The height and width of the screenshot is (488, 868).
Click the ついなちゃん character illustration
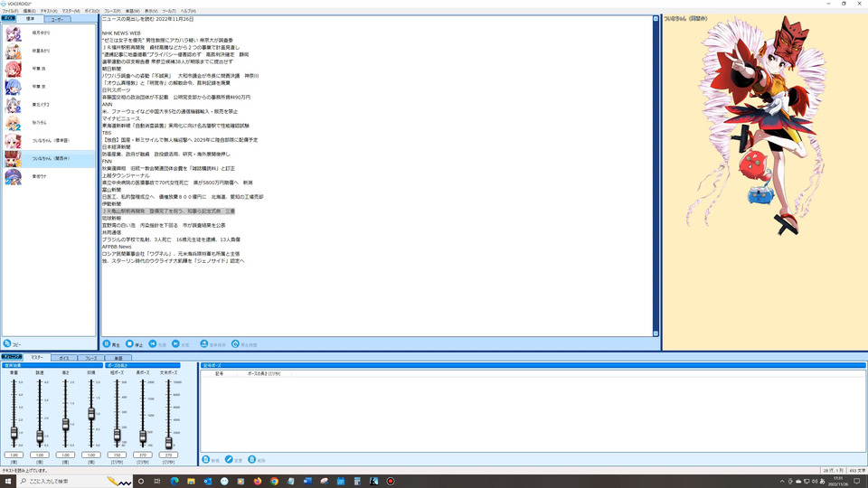[759, 127]
